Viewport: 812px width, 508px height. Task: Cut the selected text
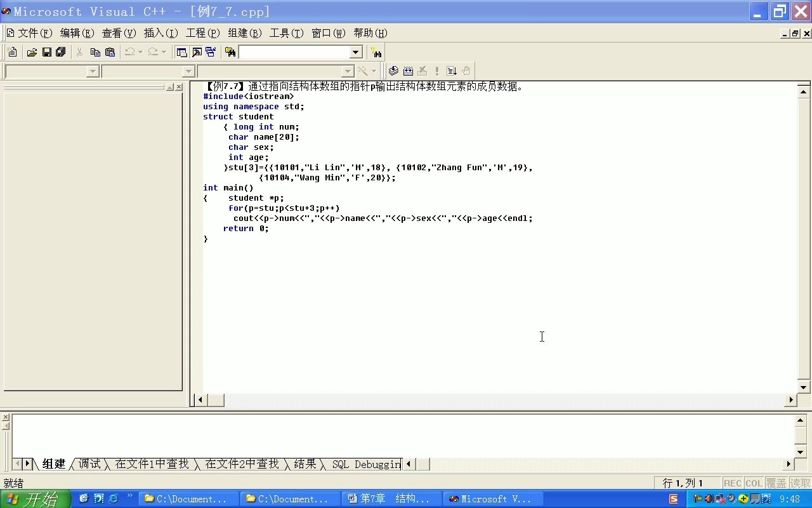click(81, 52)
